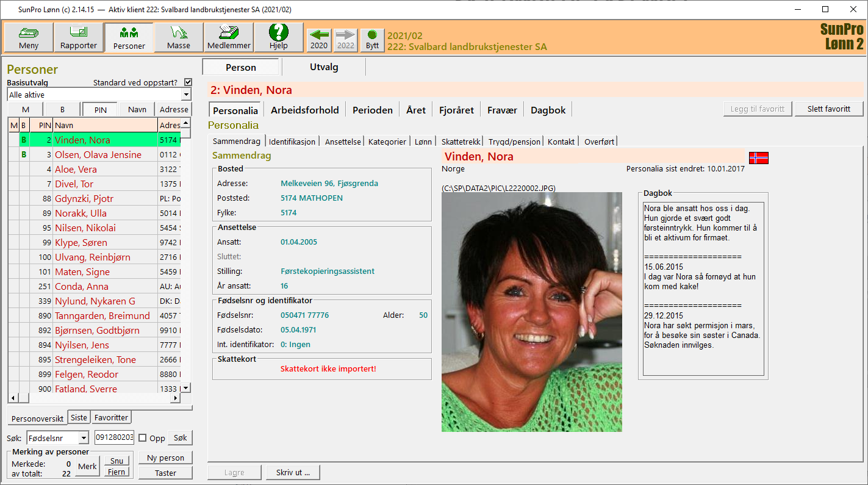
Task: Click Nora Vinden's photo
Action: point(532,312)
